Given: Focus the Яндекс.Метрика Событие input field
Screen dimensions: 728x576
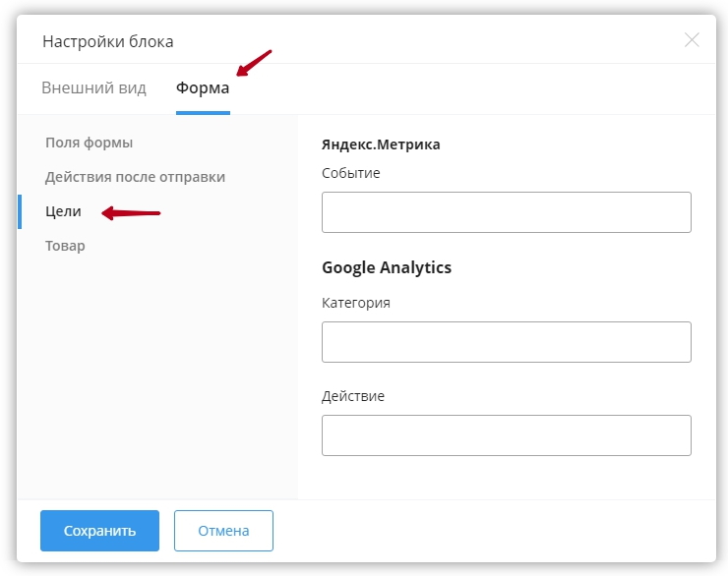Looking at the screenshot, I should click(x=506, y=212).
